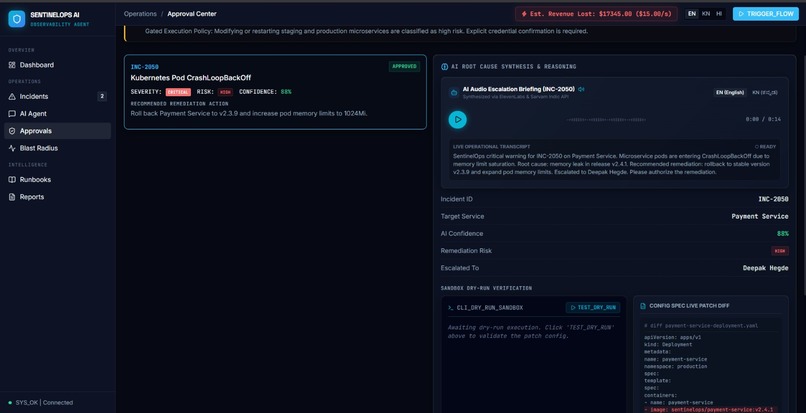Click the SYS_OK green status dot
Viewport: 806px width, 413px height.
10,403
